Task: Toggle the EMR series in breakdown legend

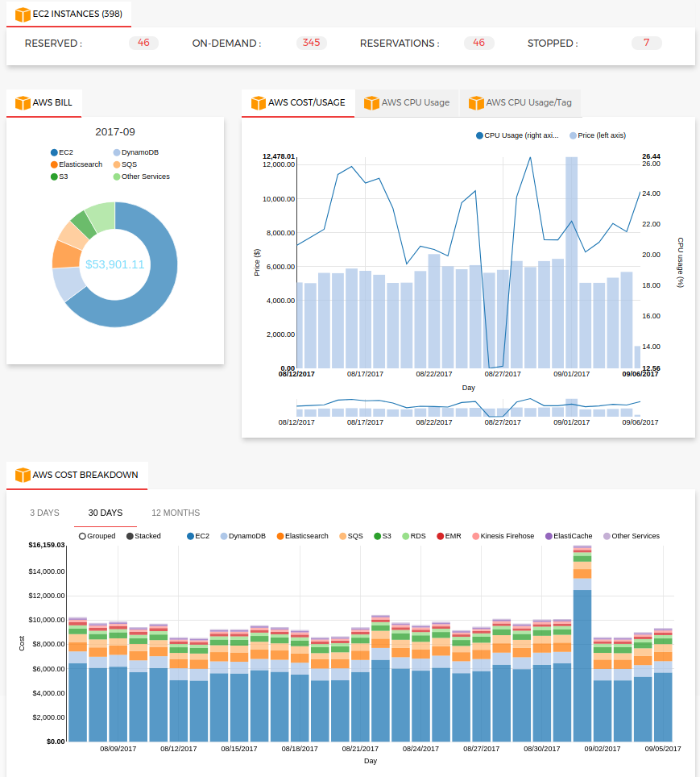Action: coord(441,536)
